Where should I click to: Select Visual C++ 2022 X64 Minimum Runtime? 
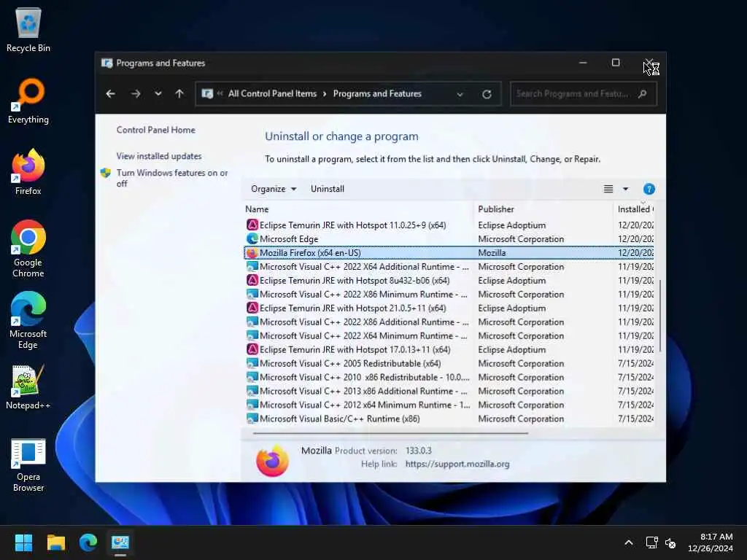(449, 335)
